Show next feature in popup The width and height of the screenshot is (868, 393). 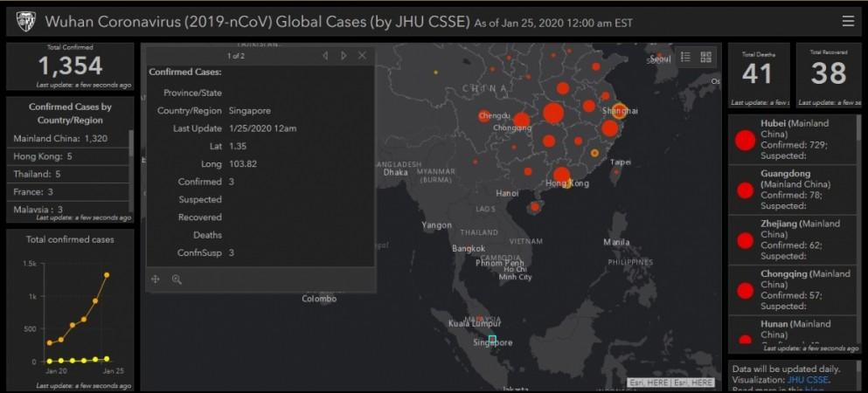tap(344, 56)
